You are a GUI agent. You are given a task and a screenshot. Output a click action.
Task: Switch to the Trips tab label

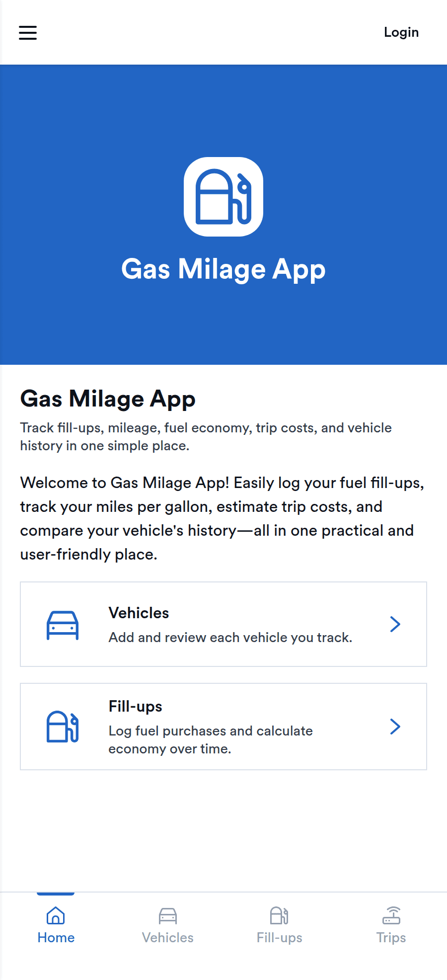(x=391, y=938)
